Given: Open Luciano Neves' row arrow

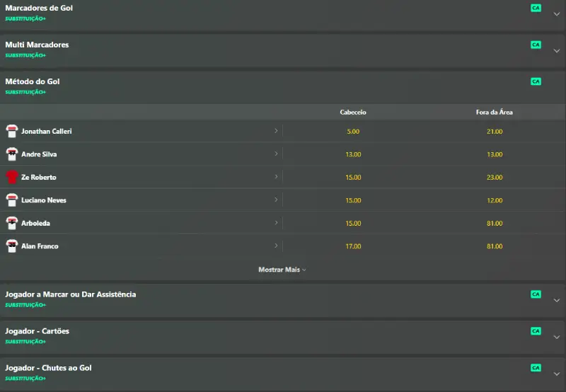Looking at the screenshot, I should (276, 200).
